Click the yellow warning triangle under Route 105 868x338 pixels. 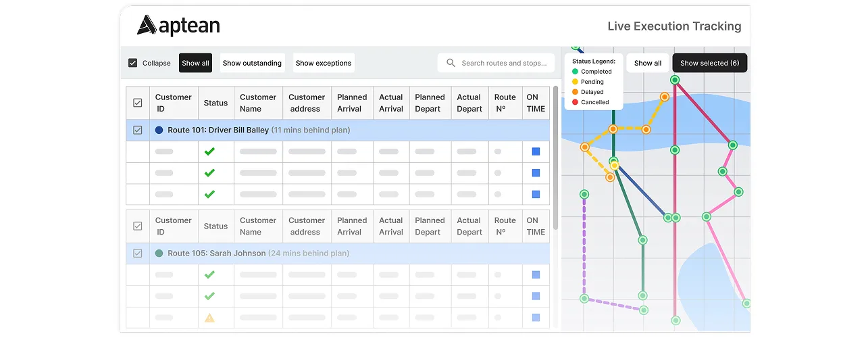point(209,317)
